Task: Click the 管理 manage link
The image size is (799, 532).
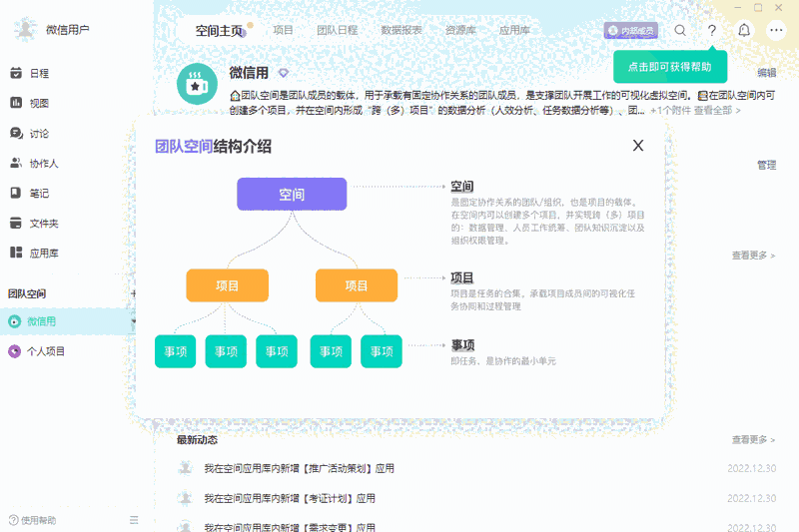Action: (x=766, y=165)
